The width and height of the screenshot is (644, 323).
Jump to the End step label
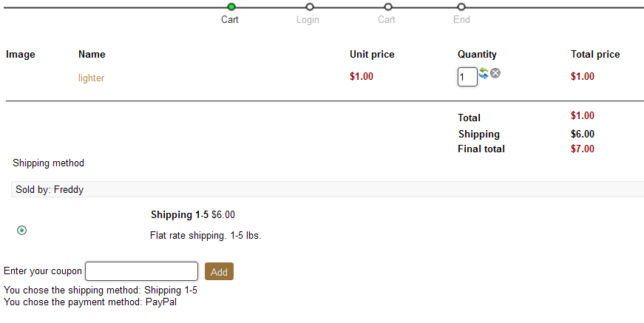point(461,19)
